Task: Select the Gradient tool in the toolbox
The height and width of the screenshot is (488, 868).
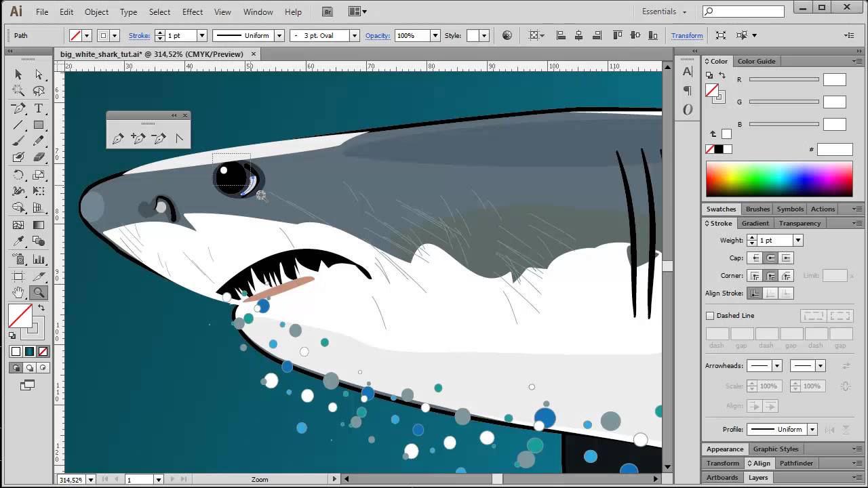Action: pyautogui.click(x=39, y=225)
